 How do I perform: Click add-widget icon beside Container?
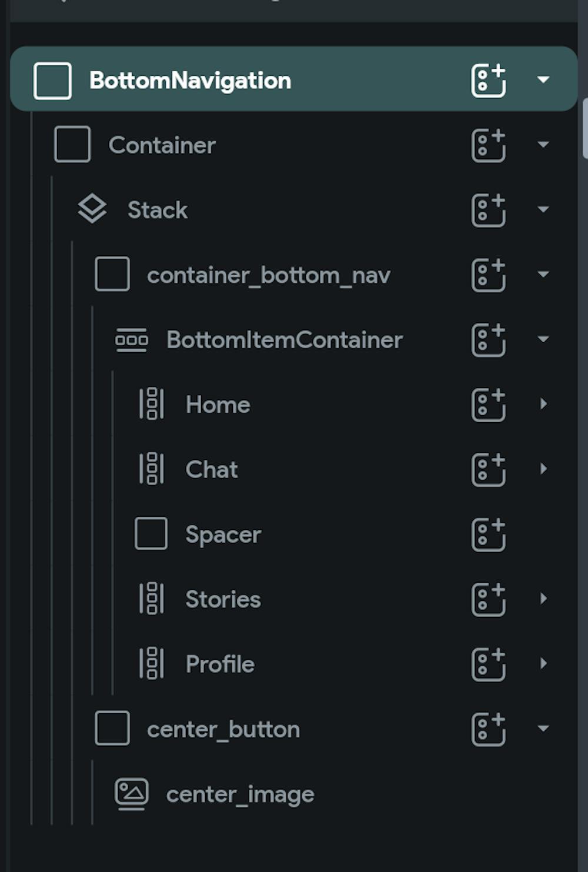click(x=488, y=145)
